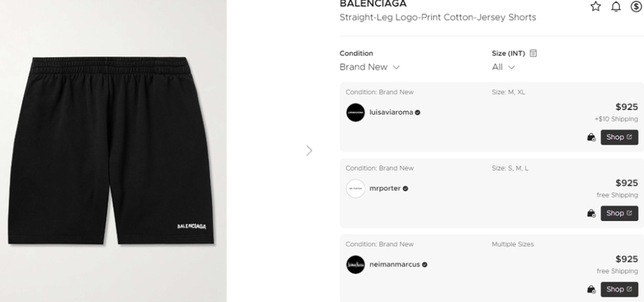
Task: Click the neimanmarcus round logo
Action: coord(355,264)
